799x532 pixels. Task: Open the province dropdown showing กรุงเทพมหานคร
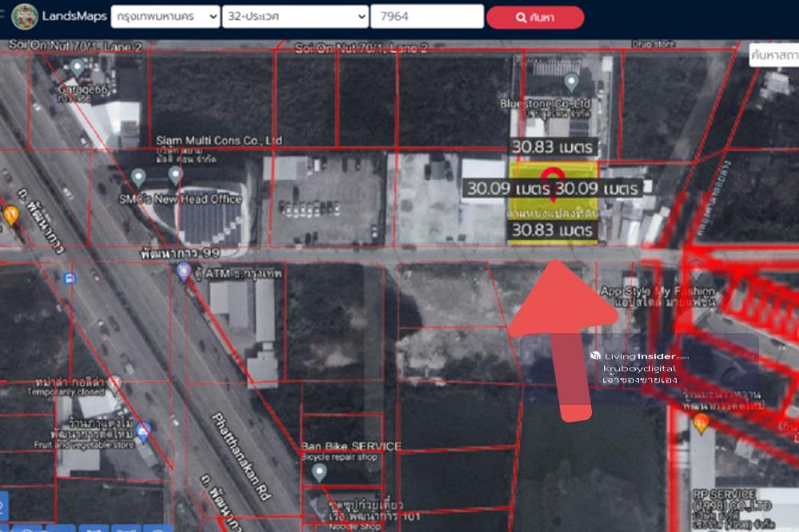pyautogui.click(x=165, y=17)
